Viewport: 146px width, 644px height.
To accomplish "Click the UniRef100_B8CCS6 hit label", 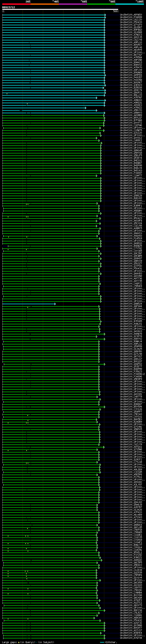I will (x=131, y=610).
